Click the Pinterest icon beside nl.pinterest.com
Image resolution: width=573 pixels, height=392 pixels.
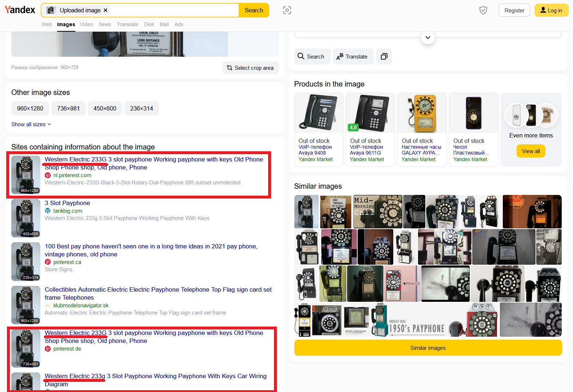tap(48, 175)
